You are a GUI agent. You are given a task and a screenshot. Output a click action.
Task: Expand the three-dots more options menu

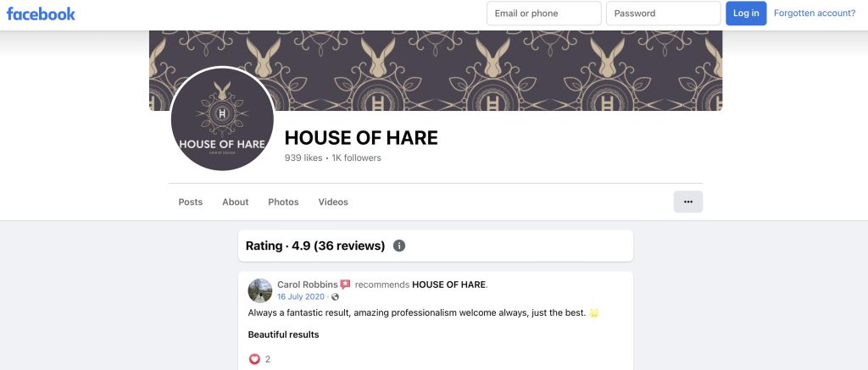click(x=688, y=202)
